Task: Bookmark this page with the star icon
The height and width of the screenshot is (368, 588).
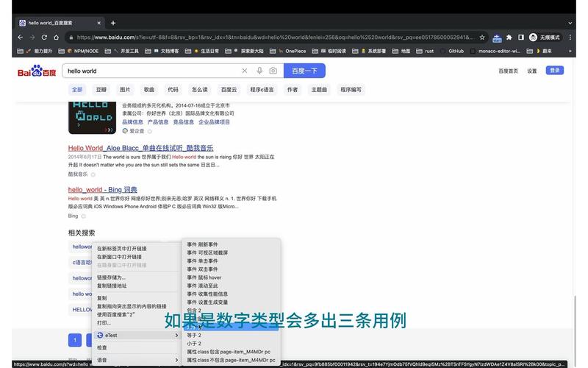Action: [482, 38]
